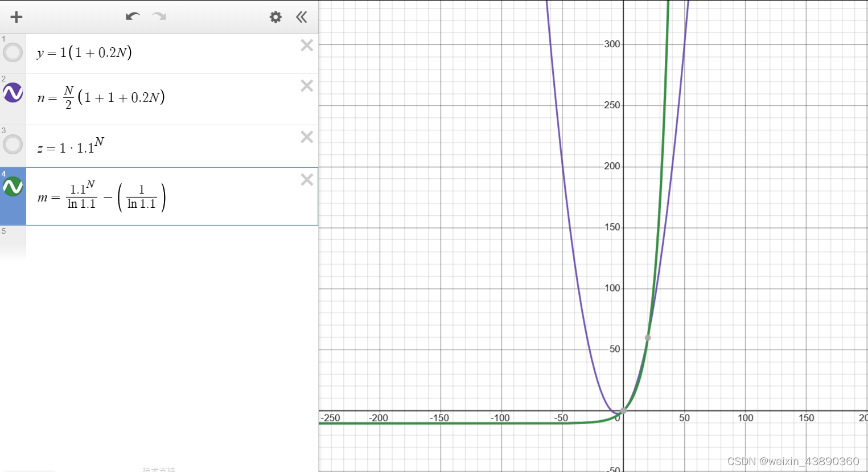Screen dimensions: 868x472
Task: Hide the purple n curve
Action: pyautogui.click(x=13, y=93)
